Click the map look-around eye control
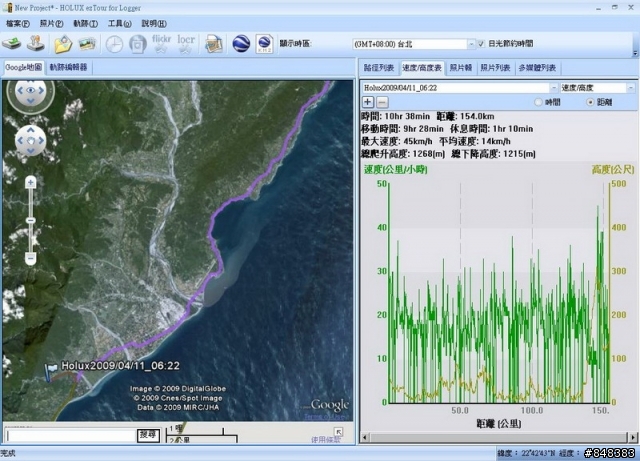Viewport: 640px width, 461px height. click(x=30, y=94)
